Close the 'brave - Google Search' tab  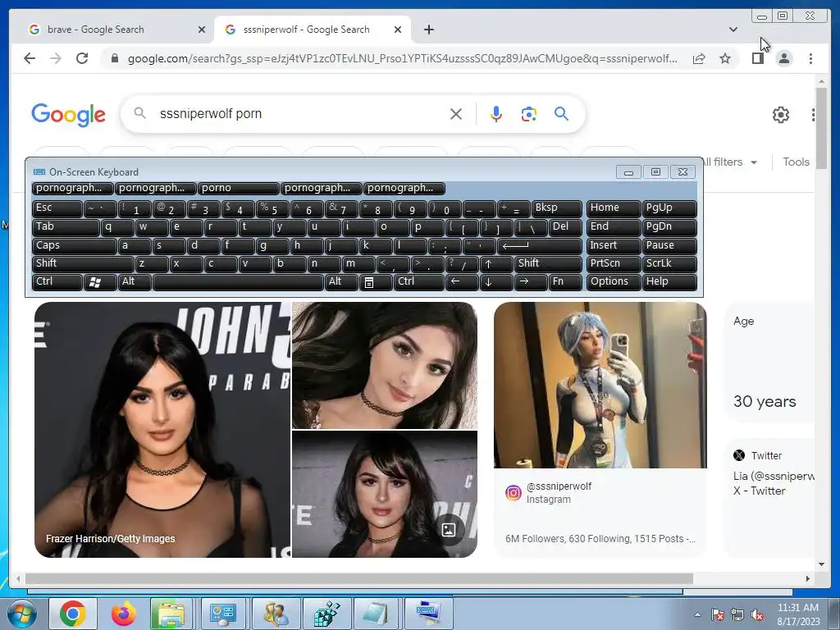(202, 30)
